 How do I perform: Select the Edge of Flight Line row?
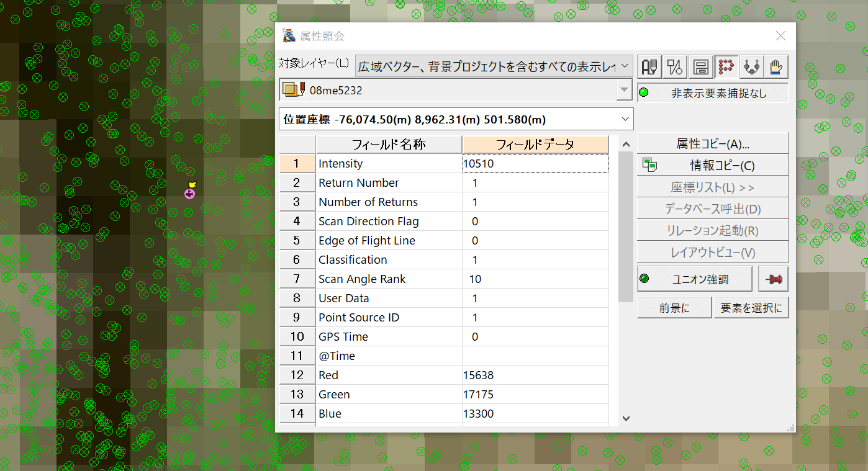coord(443,241)
